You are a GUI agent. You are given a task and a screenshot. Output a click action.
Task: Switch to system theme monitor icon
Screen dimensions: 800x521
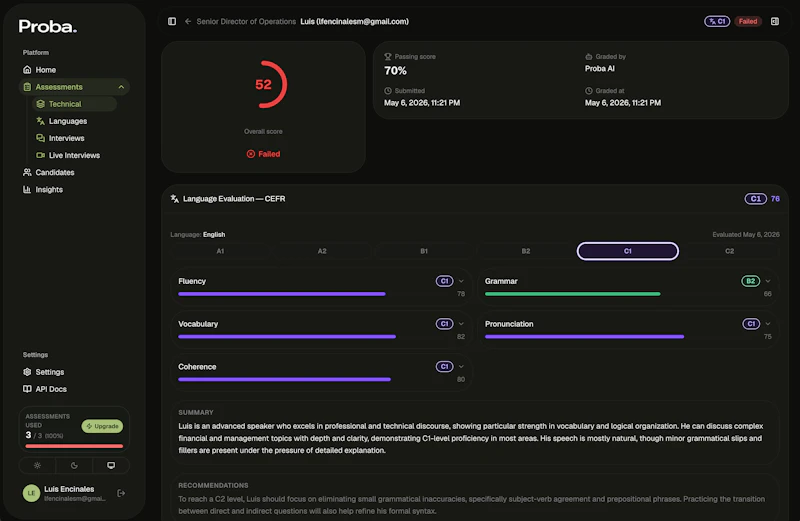(111, 465)
